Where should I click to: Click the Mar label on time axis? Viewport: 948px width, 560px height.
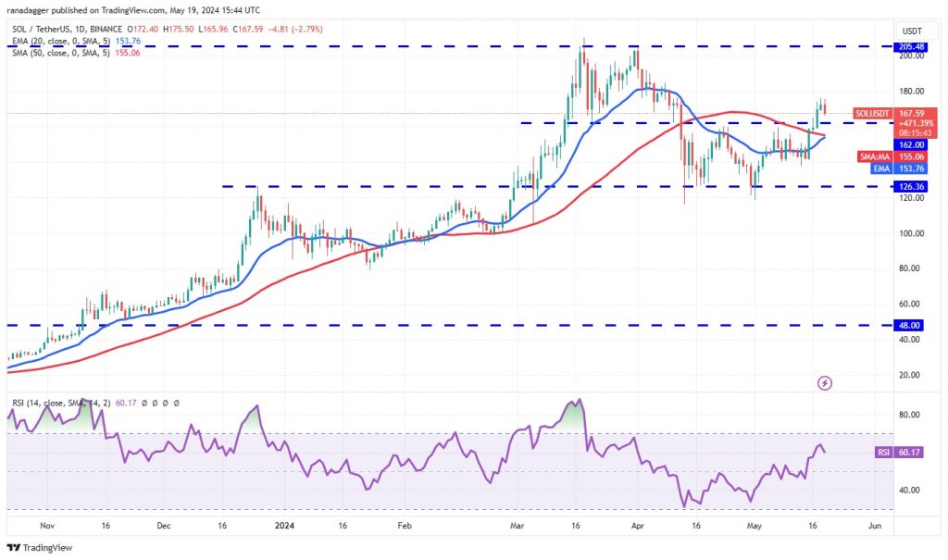click(517, 526)
